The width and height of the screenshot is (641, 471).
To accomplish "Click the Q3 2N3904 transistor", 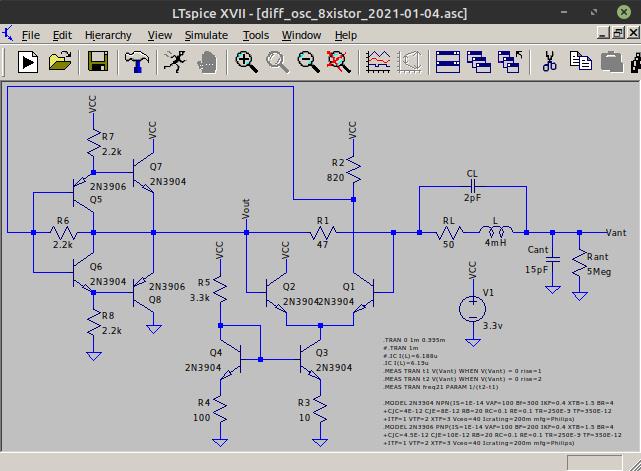I will click(x=312, y=359).
